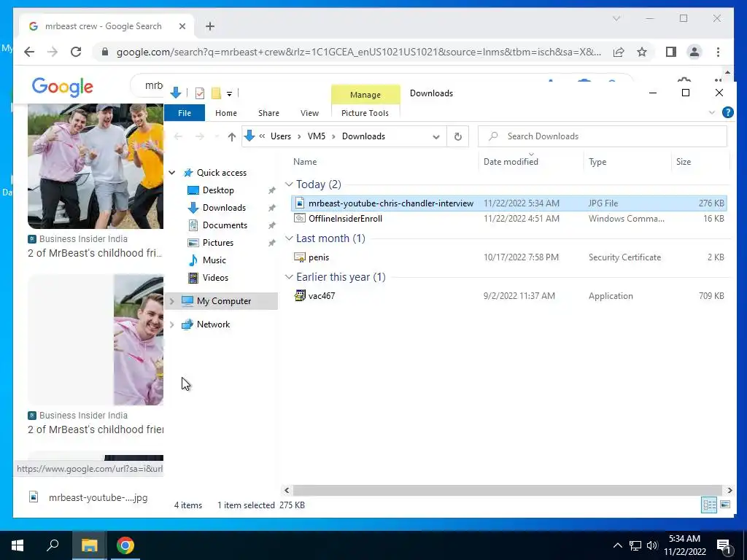Bookmark this page star icon in Chrome
Image resolution: width=747 pixels, height=560 pixels.
click(x=642, y=52)
